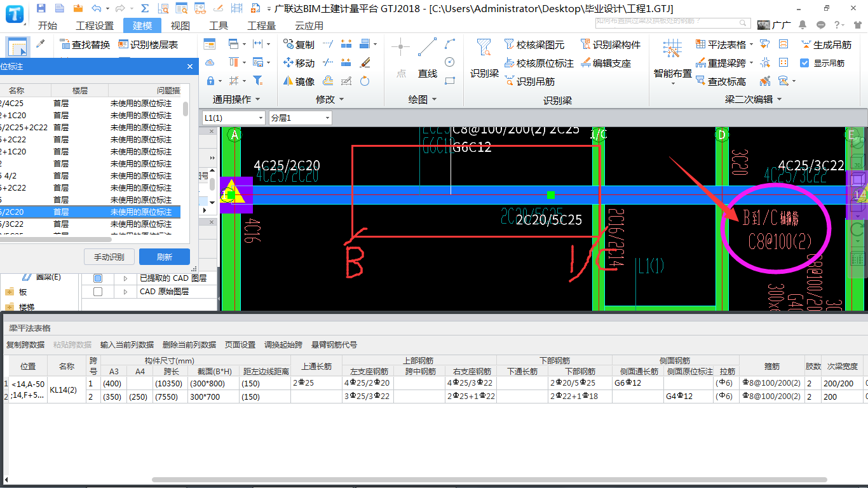Click 输入当前列数据 button

127,345
